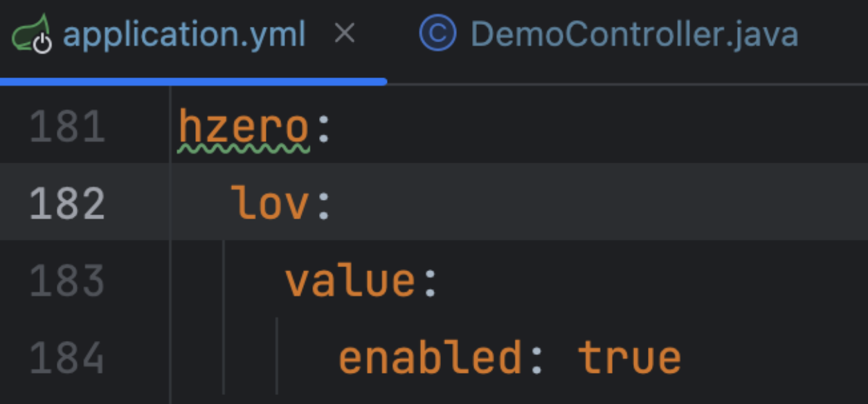Switch to the DemoController.java tab
The width and height of the screenshot is (868, 404).
(633, 35)
